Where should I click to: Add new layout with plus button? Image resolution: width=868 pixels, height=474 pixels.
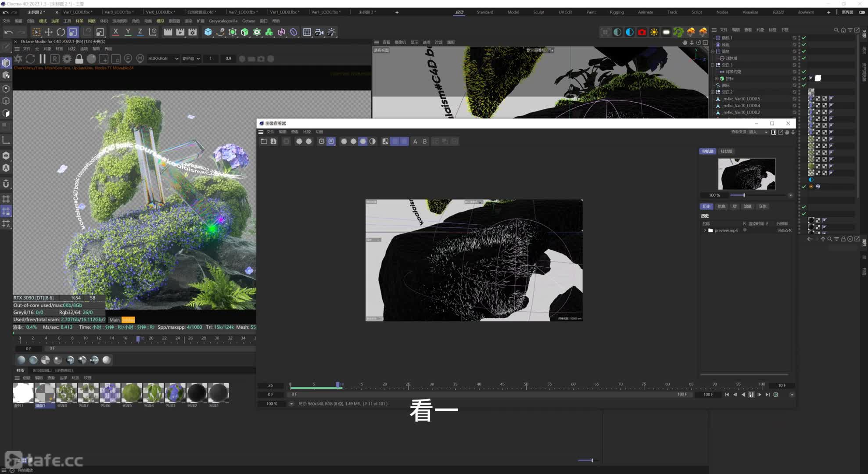click(829, 12)
